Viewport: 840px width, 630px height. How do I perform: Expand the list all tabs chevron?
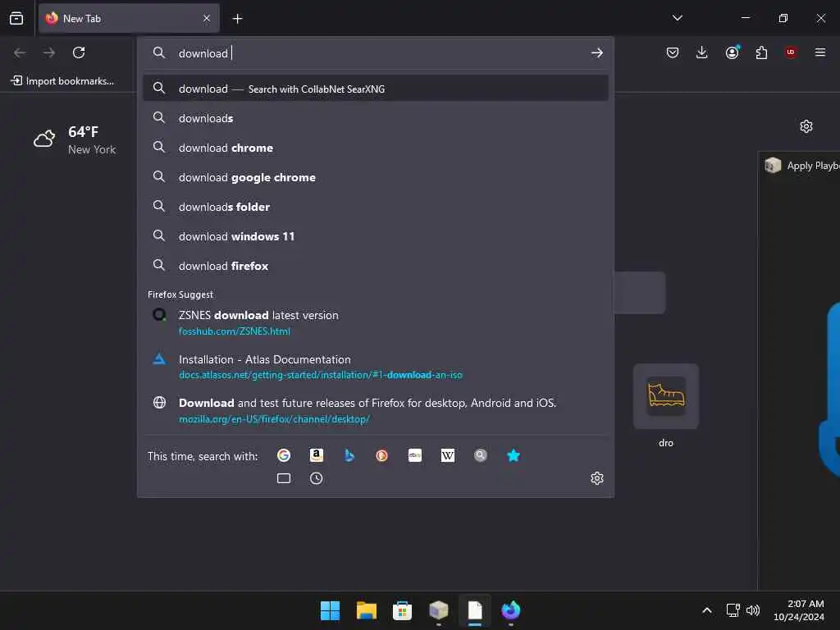click(x=677, y=18)
